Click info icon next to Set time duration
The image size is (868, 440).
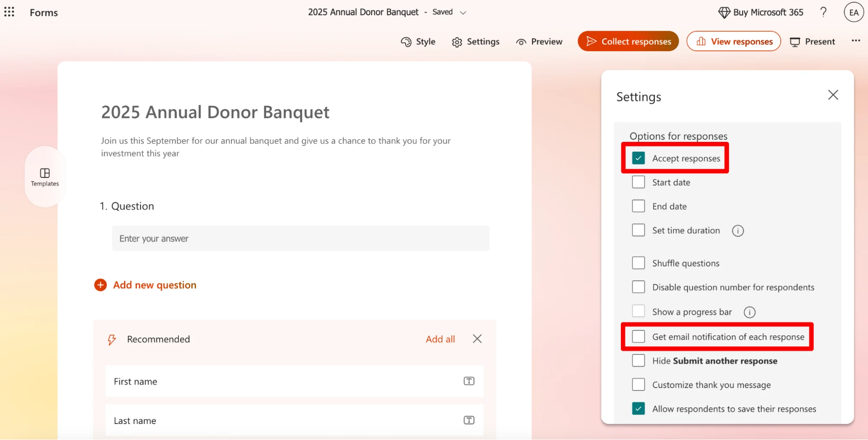pos(738,231)
